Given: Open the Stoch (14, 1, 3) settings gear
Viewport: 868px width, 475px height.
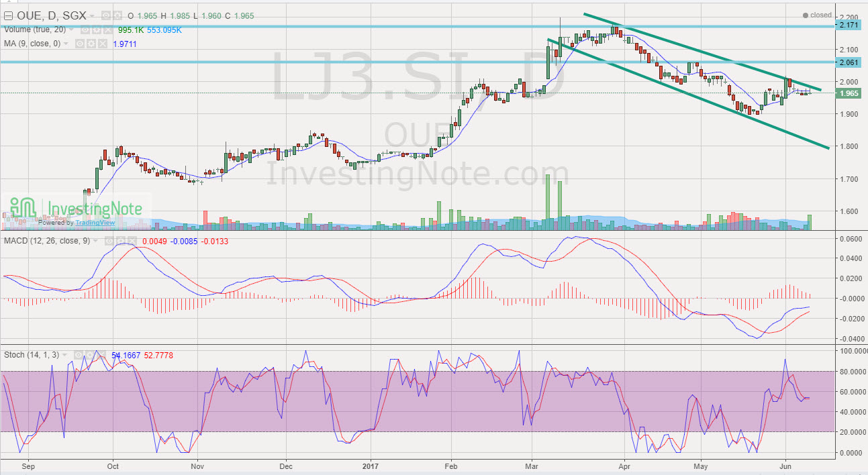Looking at the screenshot, I should tap(90, 355).
